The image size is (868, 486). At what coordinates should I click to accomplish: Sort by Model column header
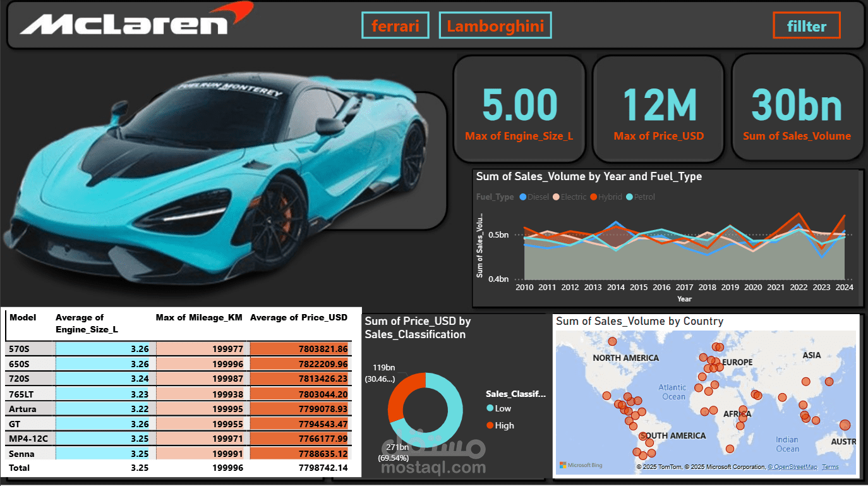coord(23,317)
